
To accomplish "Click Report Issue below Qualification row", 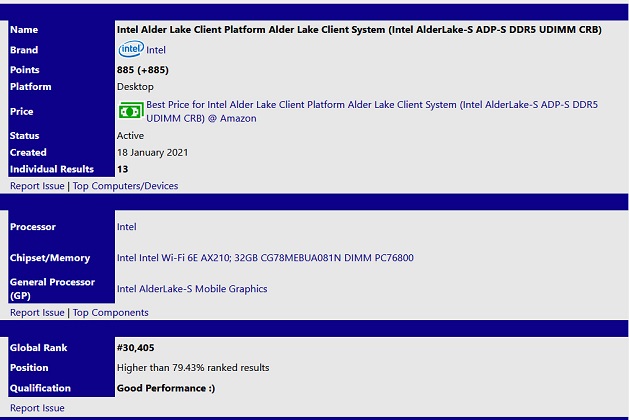I will click(x=37, y=408).
